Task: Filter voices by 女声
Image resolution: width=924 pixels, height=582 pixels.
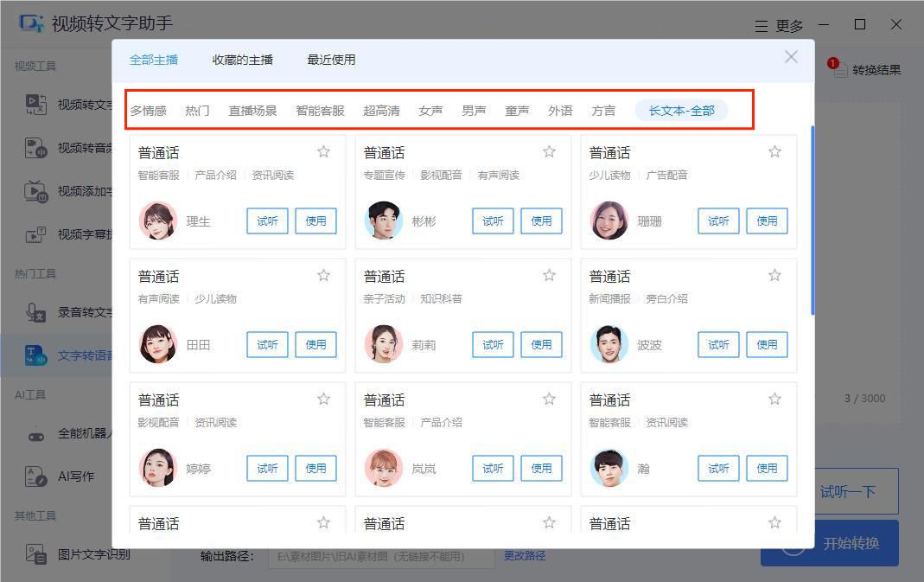Action: click(x=430, y=111)
